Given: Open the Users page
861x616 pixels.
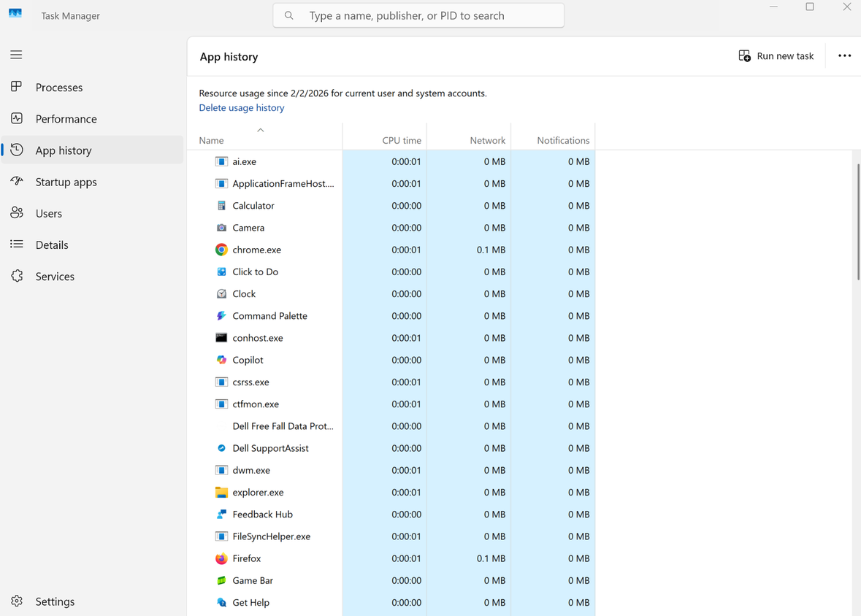Looking at the screenshot, I should 92,213.
